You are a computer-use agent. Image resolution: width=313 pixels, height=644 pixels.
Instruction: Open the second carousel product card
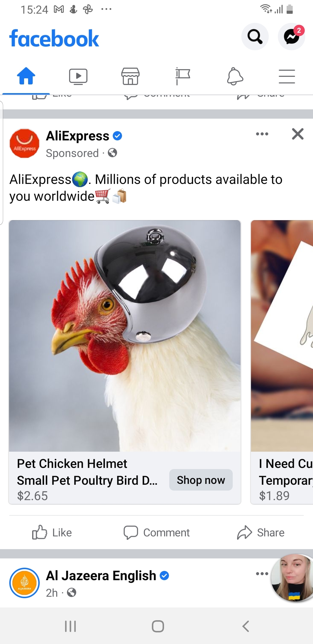tap(282, 362)
